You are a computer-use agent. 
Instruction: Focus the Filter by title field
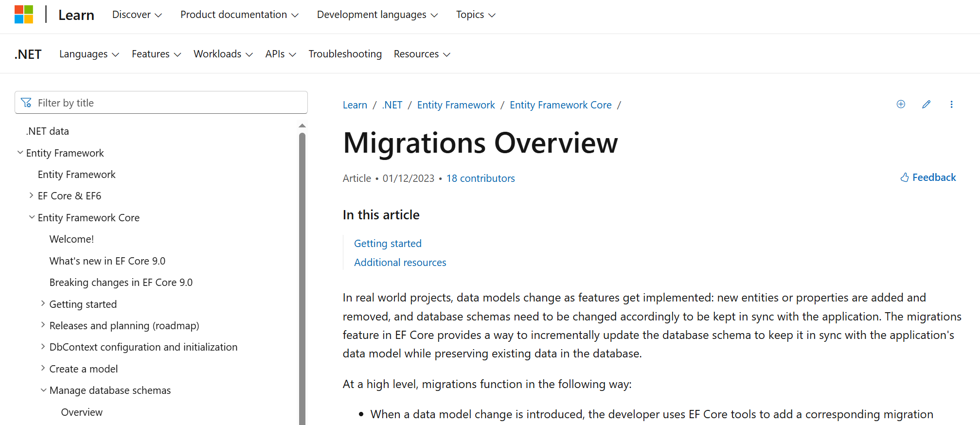coord(161,103)
